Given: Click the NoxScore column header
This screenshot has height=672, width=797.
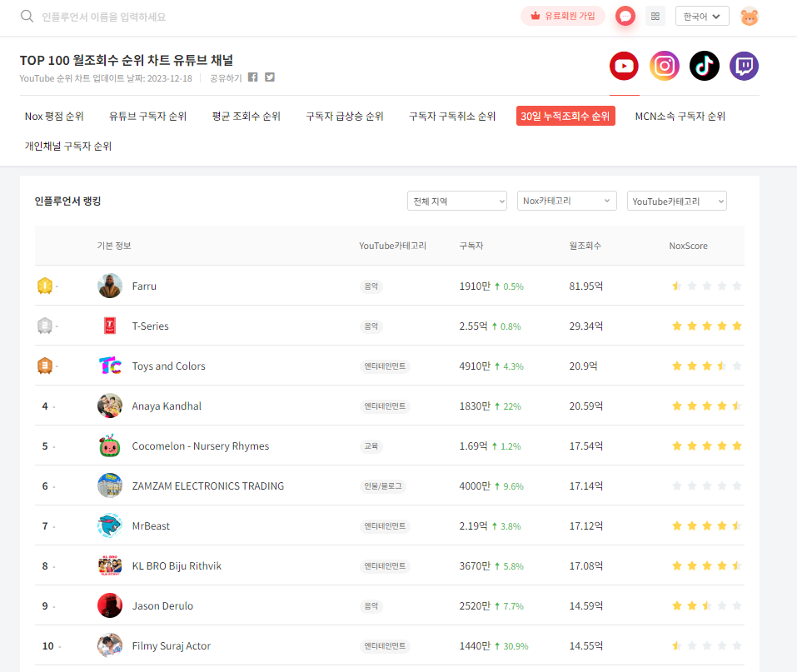Looking at the screenshot, I should 688,246.
